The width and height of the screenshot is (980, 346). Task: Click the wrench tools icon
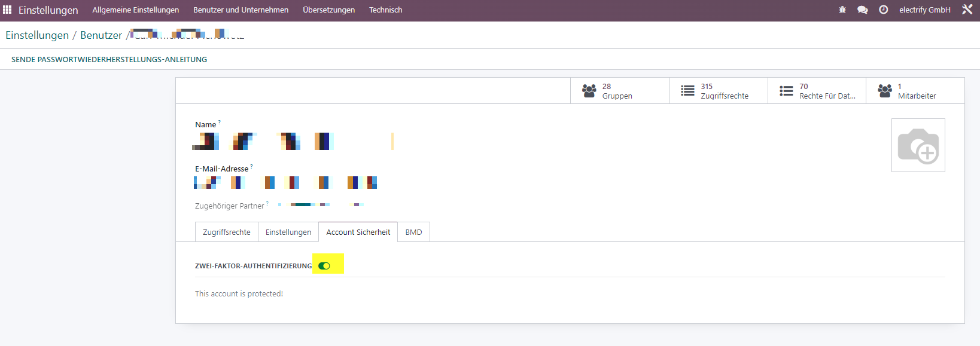(967, 10)
